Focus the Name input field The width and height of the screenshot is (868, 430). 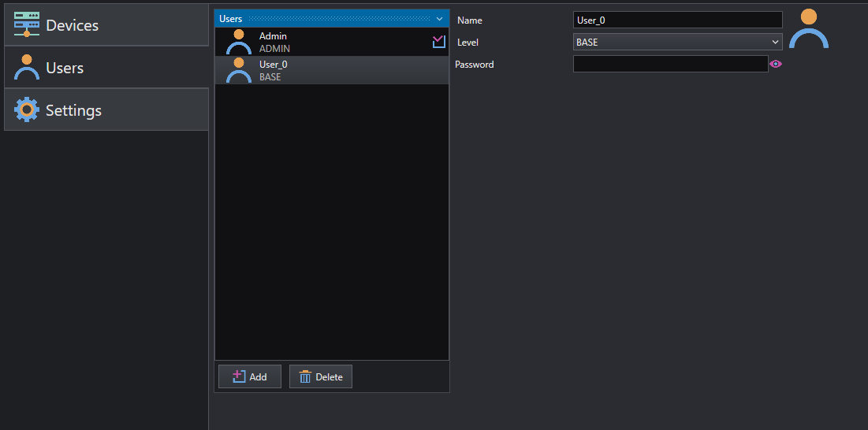click(677, 20)
